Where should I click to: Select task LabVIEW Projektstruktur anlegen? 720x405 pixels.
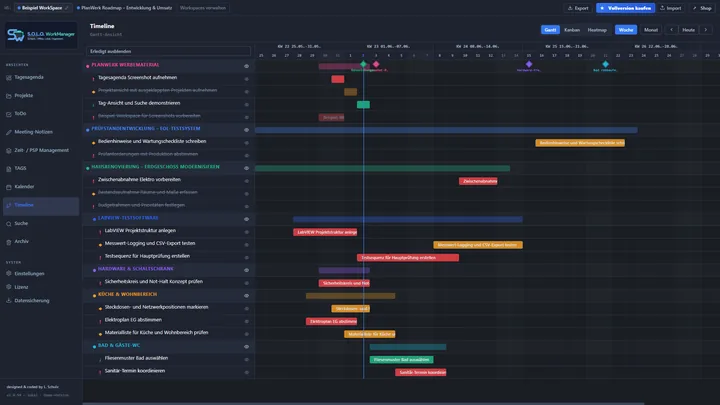140,231
